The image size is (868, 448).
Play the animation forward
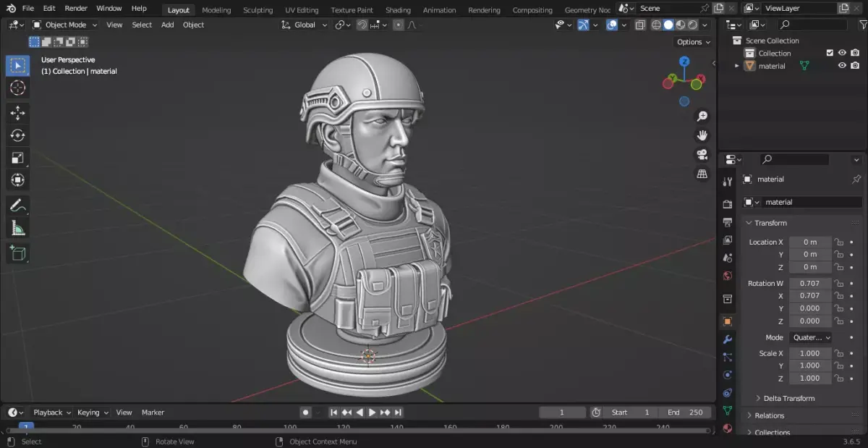click(373, 413)
